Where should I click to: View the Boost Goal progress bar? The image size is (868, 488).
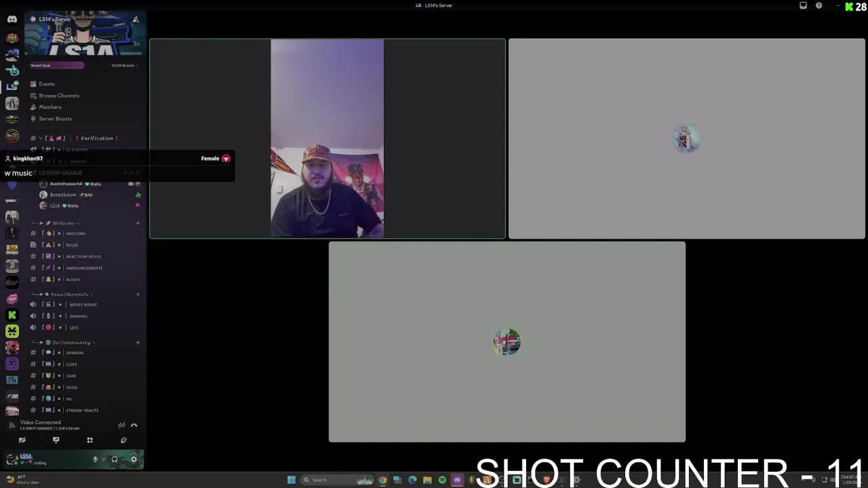57,65
